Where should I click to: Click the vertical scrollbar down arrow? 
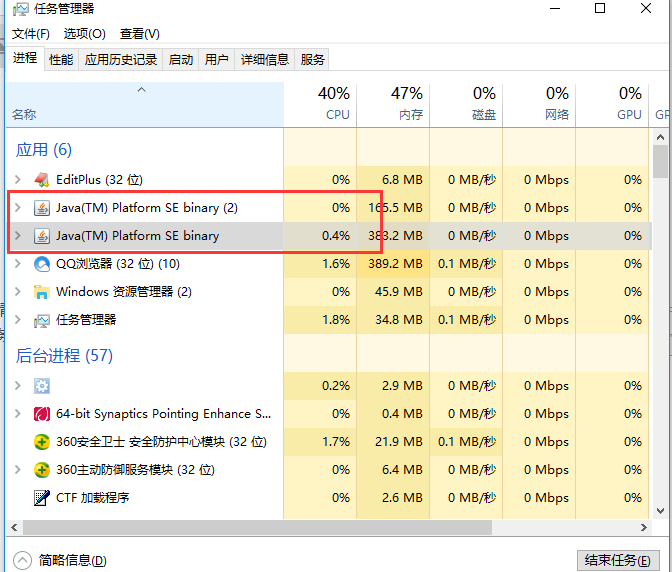pos(660,511)
